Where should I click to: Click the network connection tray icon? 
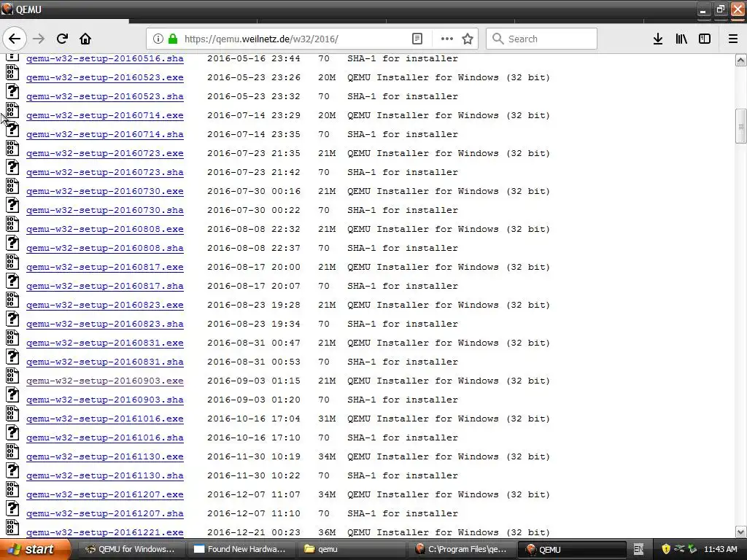tap(679, 549)
